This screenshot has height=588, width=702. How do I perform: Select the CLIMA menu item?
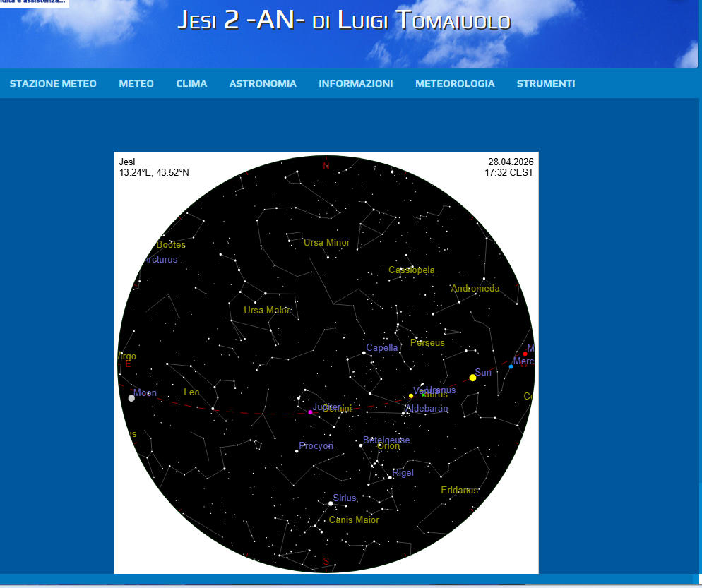click(191, 83)
